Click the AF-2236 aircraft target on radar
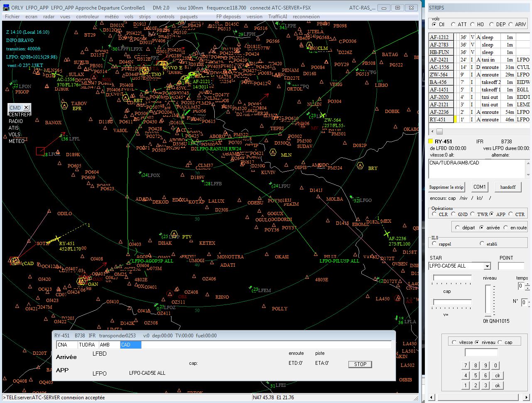532x403 pixels. [x=387, y=233]
